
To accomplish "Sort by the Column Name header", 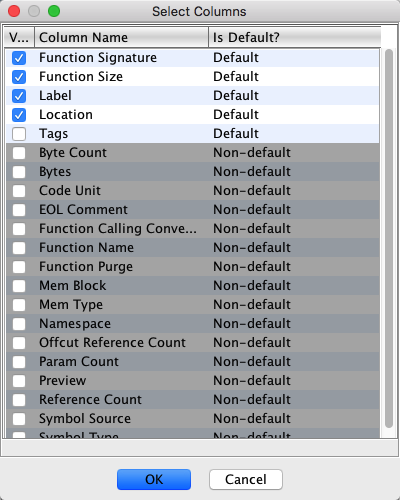I will (x=121, y=37).
